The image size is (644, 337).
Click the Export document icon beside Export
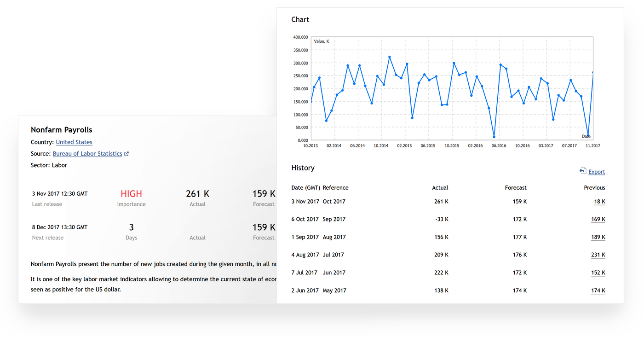click(582, 170)
